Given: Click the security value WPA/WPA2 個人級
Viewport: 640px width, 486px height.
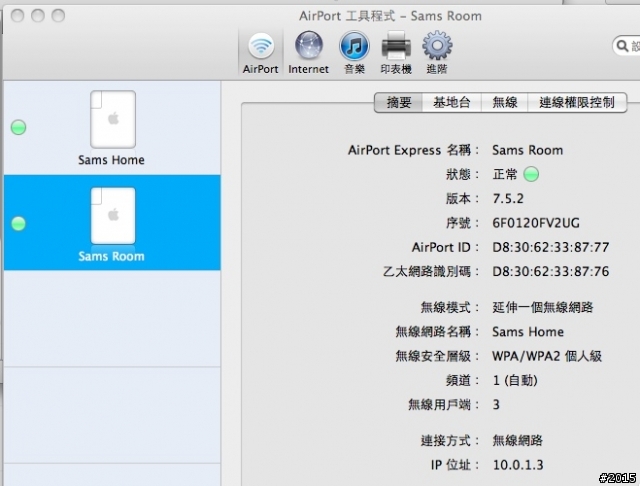Looking at the screenshot, I should pyautogui.click(x=547, y=356).
